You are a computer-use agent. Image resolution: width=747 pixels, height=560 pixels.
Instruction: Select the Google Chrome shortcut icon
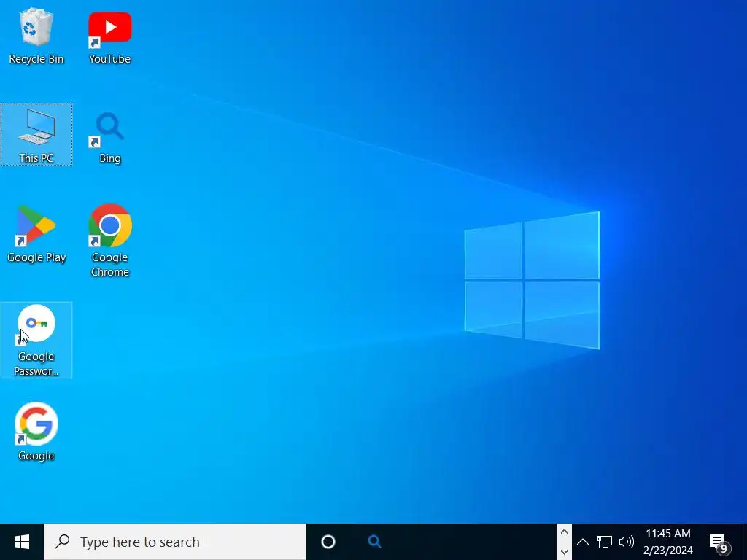109,241
